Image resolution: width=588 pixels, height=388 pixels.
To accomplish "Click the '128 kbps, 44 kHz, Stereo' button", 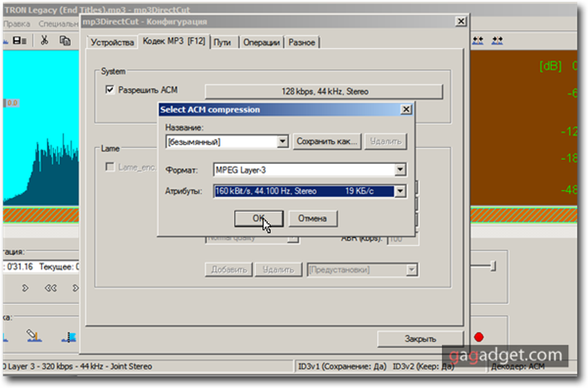I will click(x=324, y=91).
